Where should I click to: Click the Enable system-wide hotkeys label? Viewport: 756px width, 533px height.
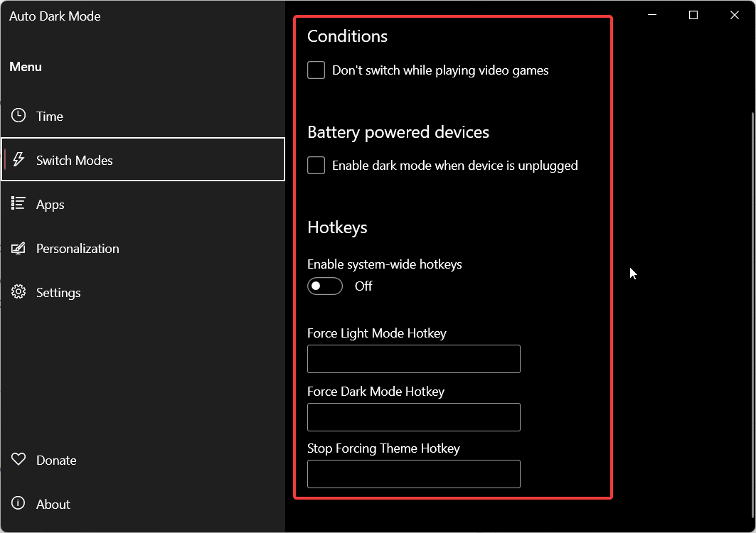384,264
